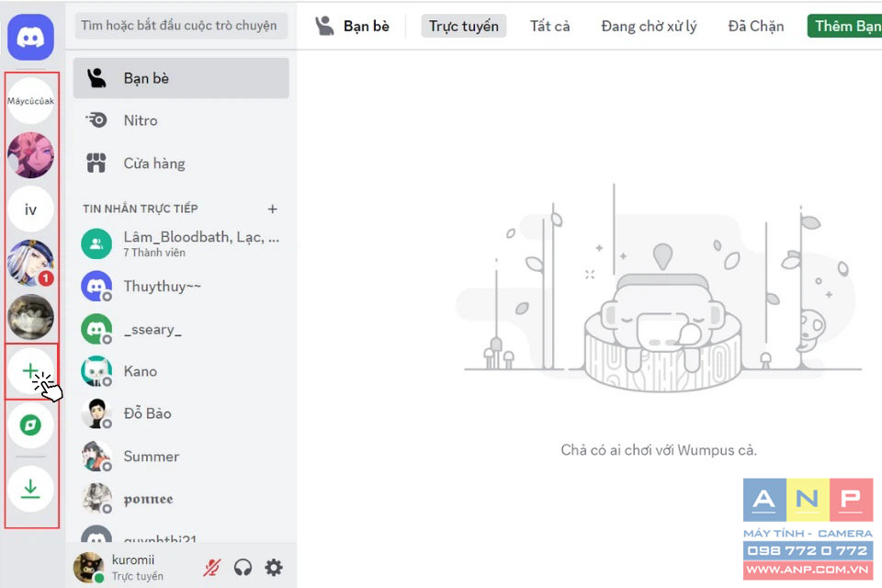
Task: Click Kano's cat avatar
Action: [96, 371]
